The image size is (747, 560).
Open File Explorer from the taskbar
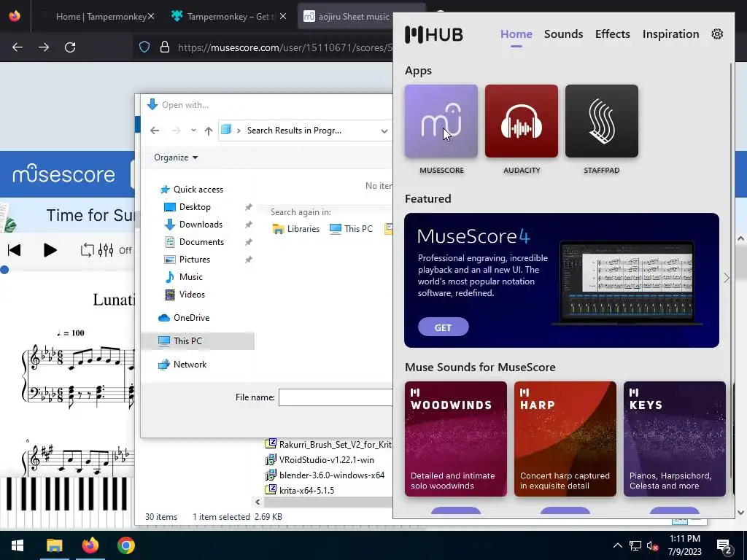pyautogui.click(x=54, y=545)
